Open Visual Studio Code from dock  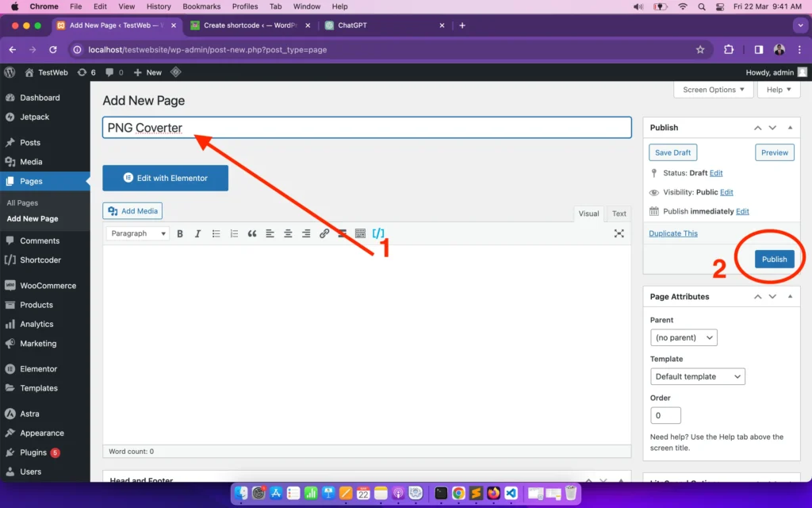pyautogui.click(x=511, y=493)
